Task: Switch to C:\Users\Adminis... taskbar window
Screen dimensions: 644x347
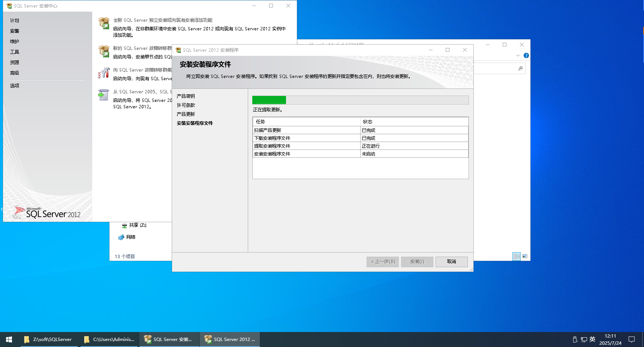Action: (109, 340)
